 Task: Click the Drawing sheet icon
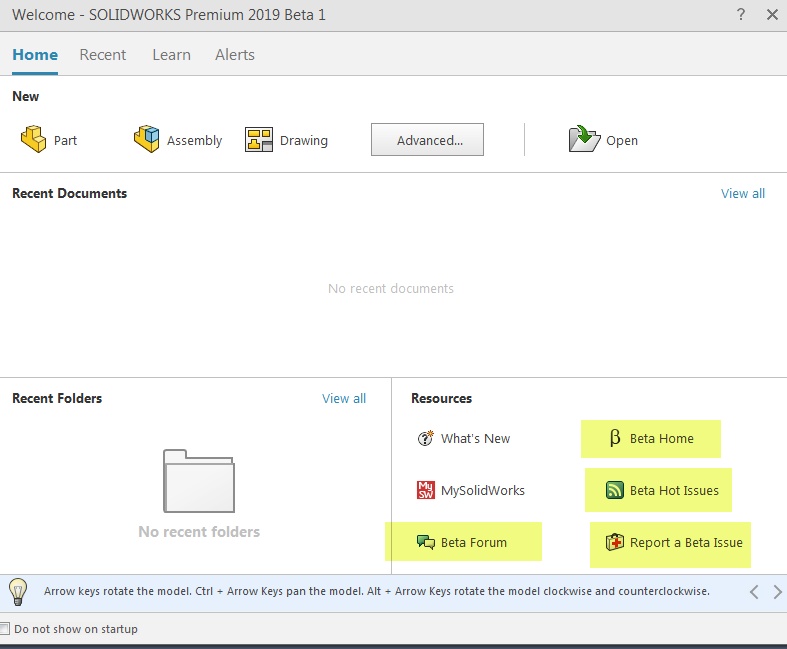point(258,140)
